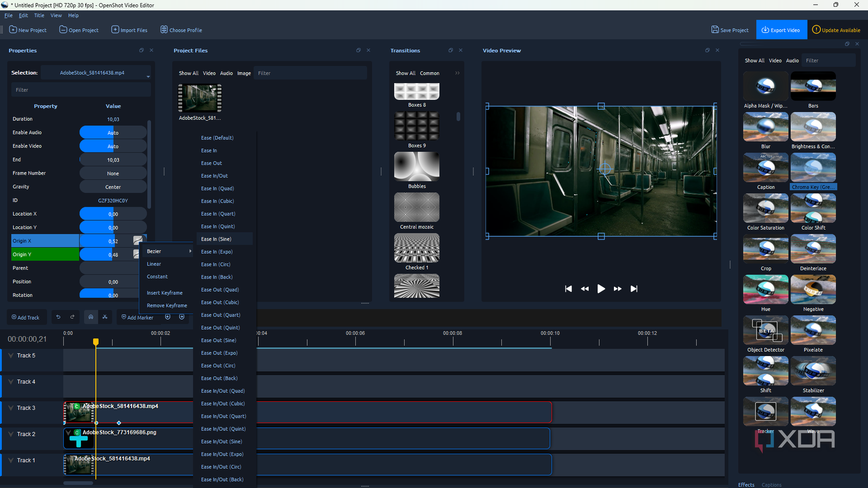Select the Blur effect icon
The height and width of the screenshot is (488, 868).
coord(765,127)
